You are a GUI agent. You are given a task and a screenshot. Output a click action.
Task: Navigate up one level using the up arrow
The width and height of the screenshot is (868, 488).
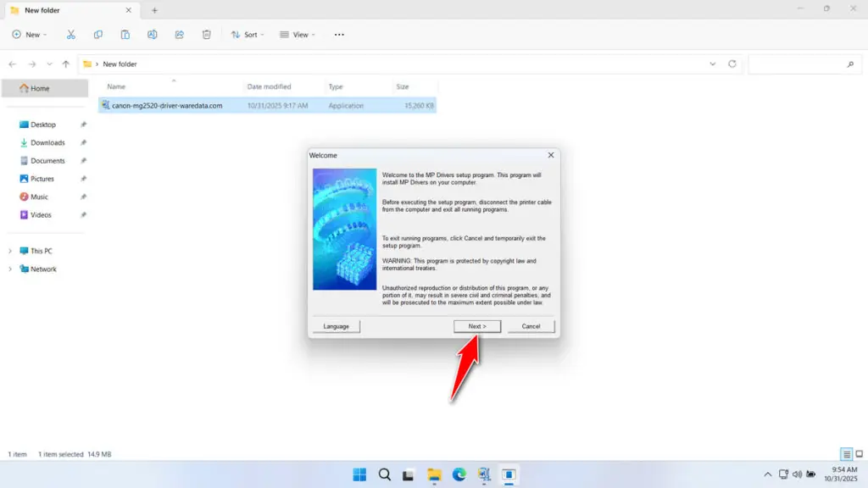(65, 64)
